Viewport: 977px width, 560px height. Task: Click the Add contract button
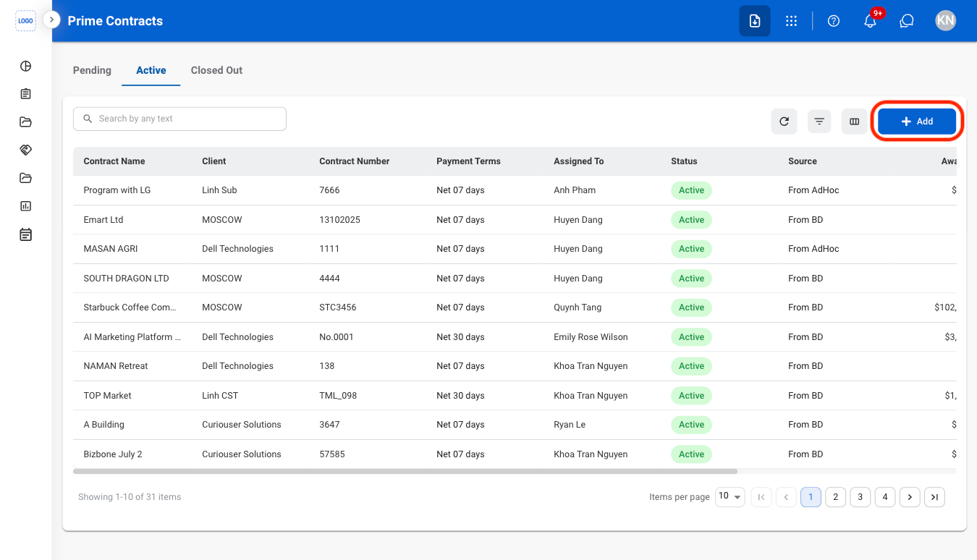pos(917,122)
